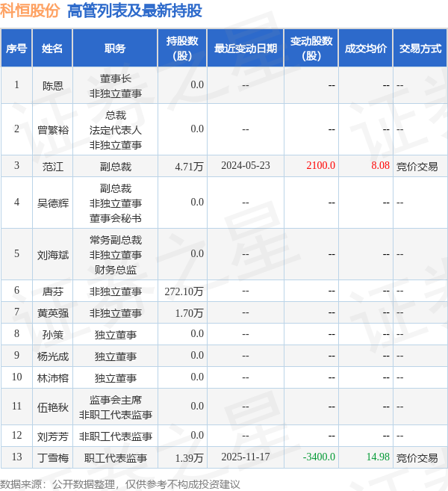Click the 科恒股份 title text
Image resolution: width=448 pixels, height=491 pixels.
point(30,10)
